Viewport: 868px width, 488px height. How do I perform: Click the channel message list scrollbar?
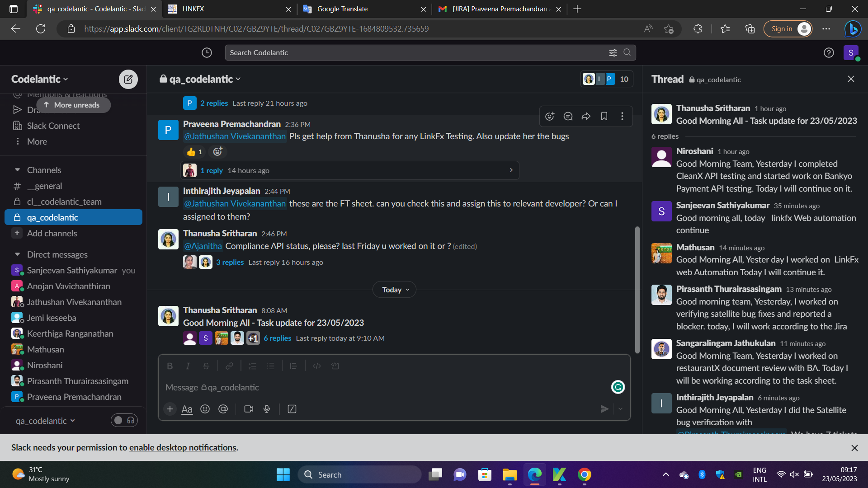pyautogui.click(x=637, y=290)
